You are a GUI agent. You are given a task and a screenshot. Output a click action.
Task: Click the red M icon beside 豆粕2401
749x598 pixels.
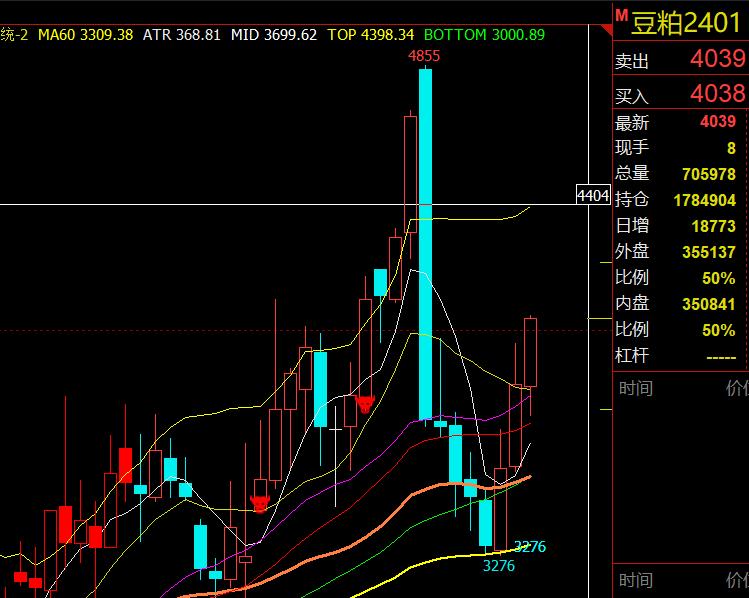(x=620, y=15)
